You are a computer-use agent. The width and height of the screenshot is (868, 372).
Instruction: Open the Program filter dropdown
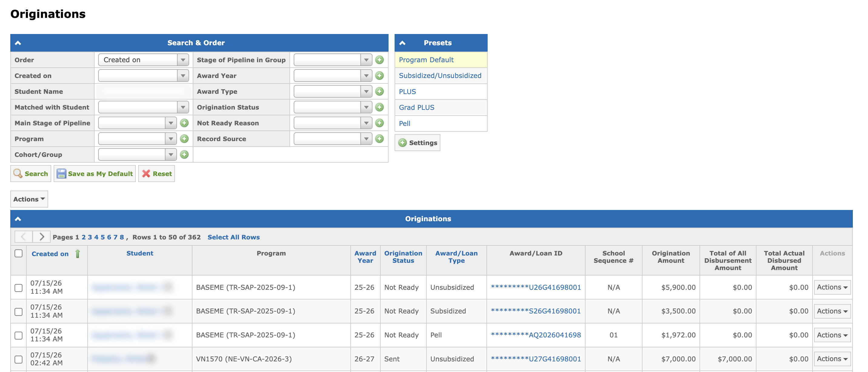point(138,139)
